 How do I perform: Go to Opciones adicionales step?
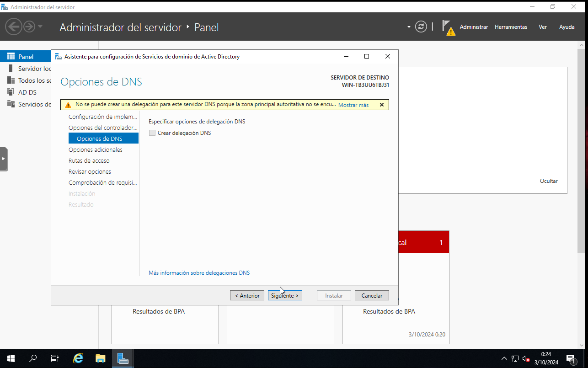(x=96, y=149)
